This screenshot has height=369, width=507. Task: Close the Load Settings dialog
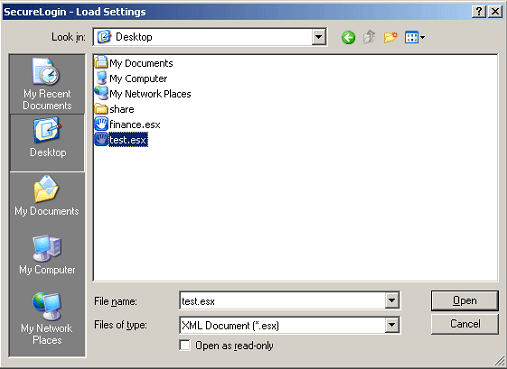(496, 12)
